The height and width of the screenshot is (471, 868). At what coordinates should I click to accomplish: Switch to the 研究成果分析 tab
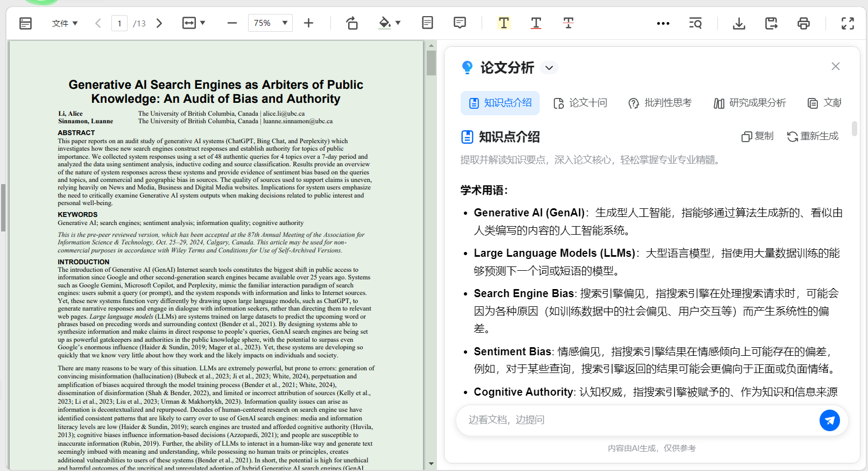750,103
